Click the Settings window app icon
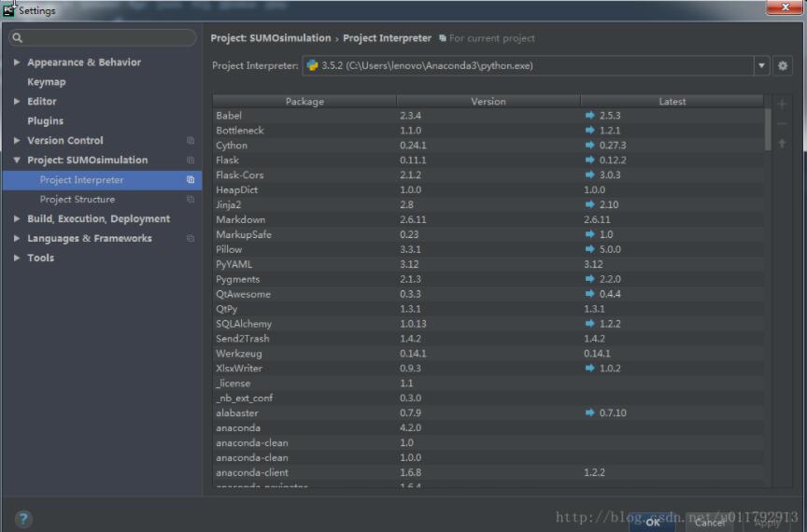Image resolution: width=807 pixels, height=532 pixels. pos(8,9)
